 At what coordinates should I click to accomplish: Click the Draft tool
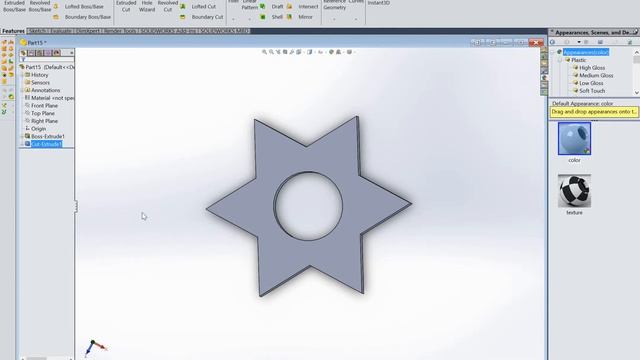click(272, 7)
